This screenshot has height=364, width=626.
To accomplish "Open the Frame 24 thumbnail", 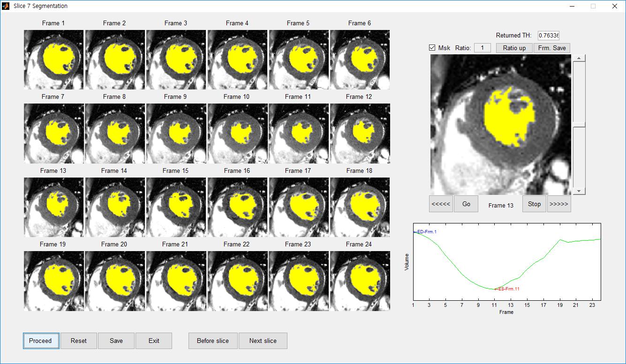I will 360,281.
